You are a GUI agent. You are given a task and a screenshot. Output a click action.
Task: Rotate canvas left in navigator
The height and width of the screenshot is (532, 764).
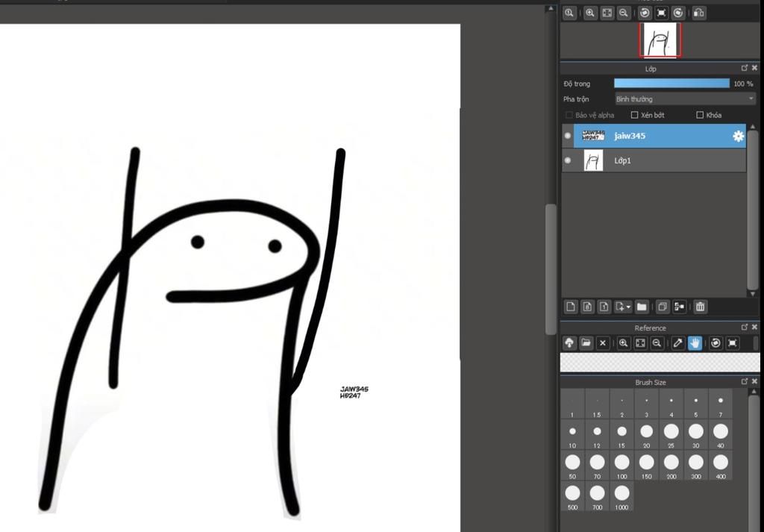pos(645,13)
